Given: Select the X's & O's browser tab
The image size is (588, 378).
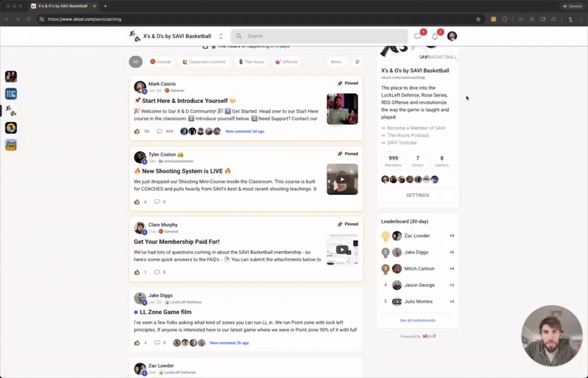Looking at the screenshot, I should tap(62, 6).
